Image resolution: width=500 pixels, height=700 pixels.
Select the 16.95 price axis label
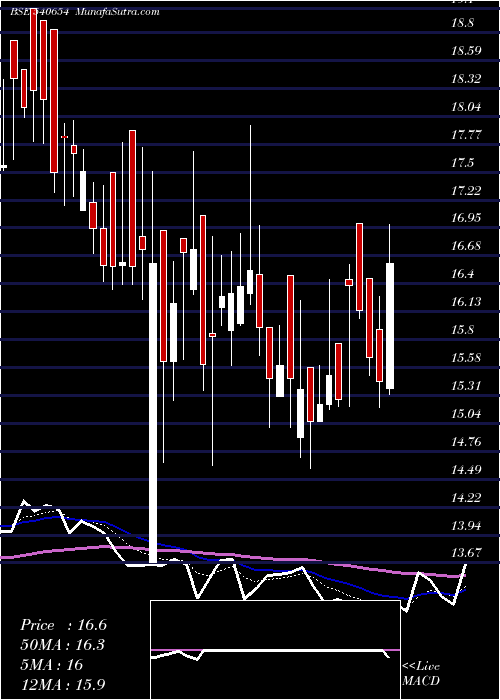(466, 217)
